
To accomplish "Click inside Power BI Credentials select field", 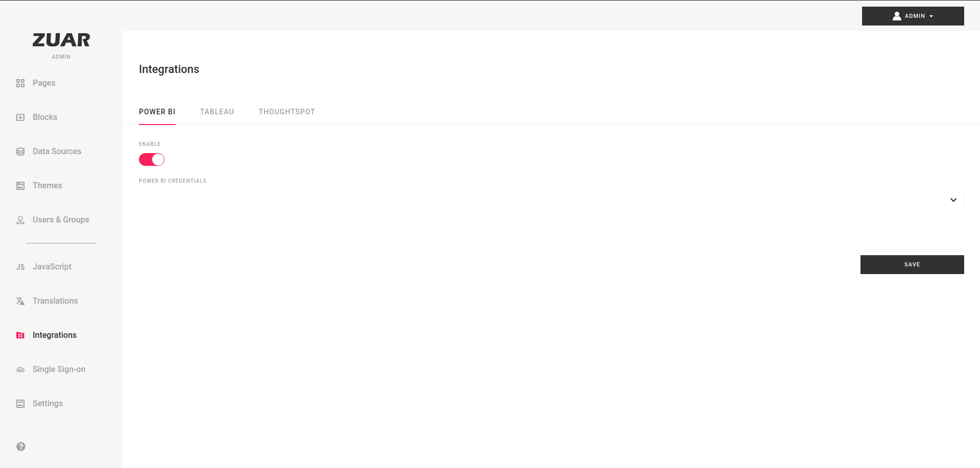I will 551,200.
